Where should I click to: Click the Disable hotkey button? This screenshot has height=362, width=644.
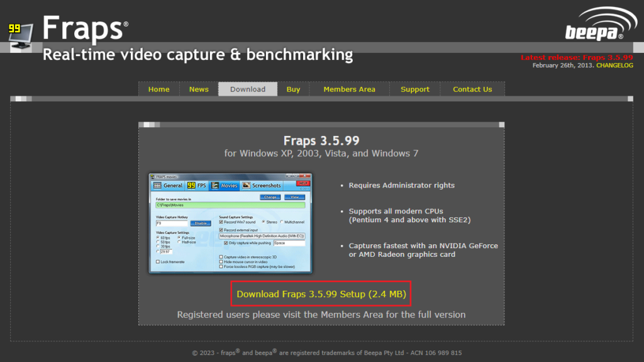pyautogui.click(x=200, y=223)
